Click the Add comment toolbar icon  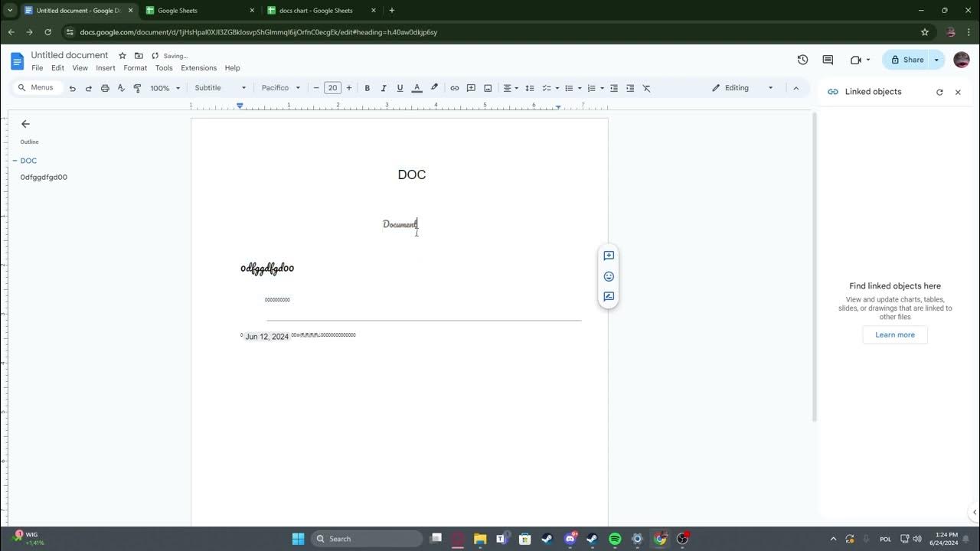pyautogui.click(x=471, y=88)
